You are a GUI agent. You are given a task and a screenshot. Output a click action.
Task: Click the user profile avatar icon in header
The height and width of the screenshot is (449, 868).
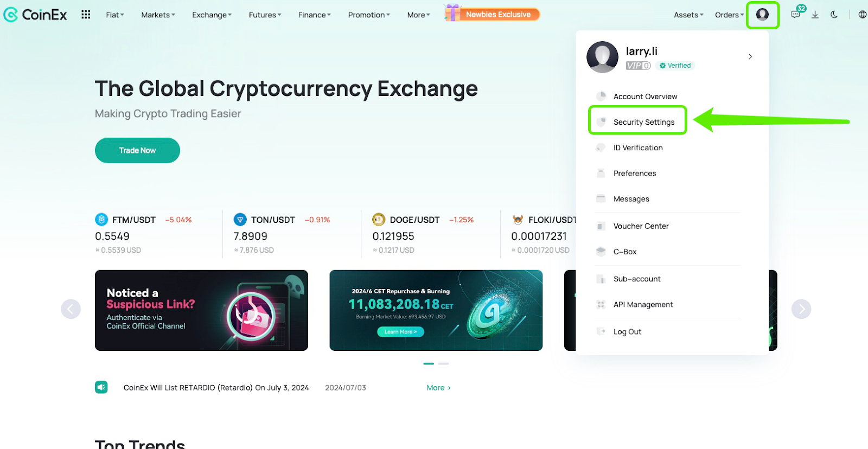point(762,15)
